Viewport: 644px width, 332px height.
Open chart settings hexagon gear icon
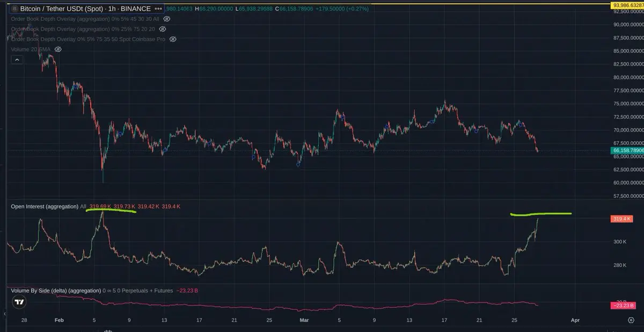tap(631, 320)
